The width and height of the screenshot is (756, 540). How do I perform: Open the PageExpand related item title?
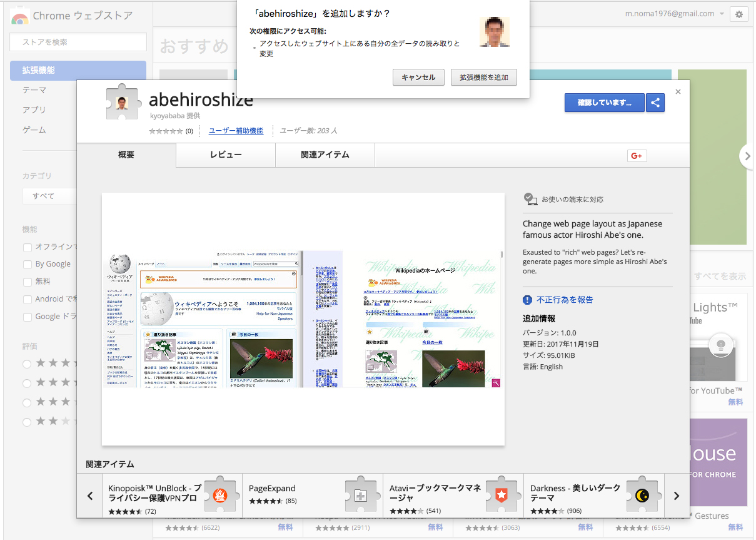(272, 489)
